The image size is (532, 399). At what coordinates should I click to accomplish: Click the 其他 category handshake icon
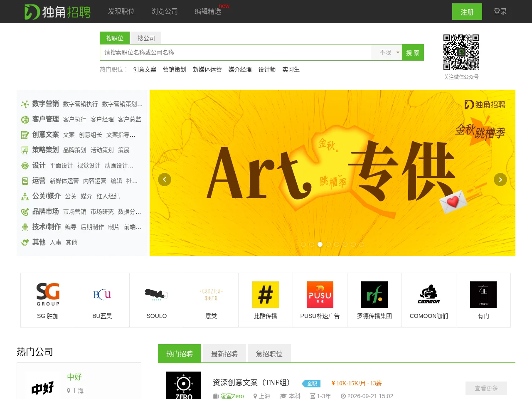tap(25, 242)
